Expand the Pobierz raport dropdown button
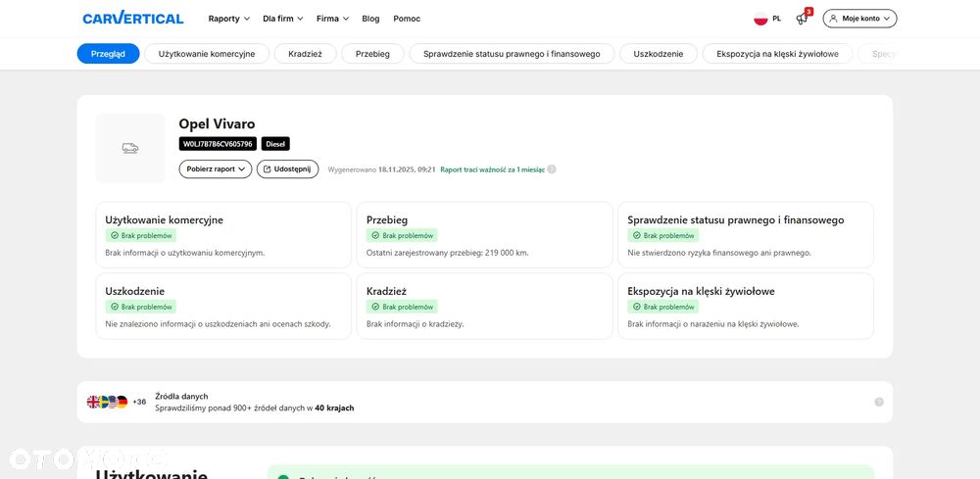The height and width of the screenshot is (479, 980). click(x=216, y=169)
